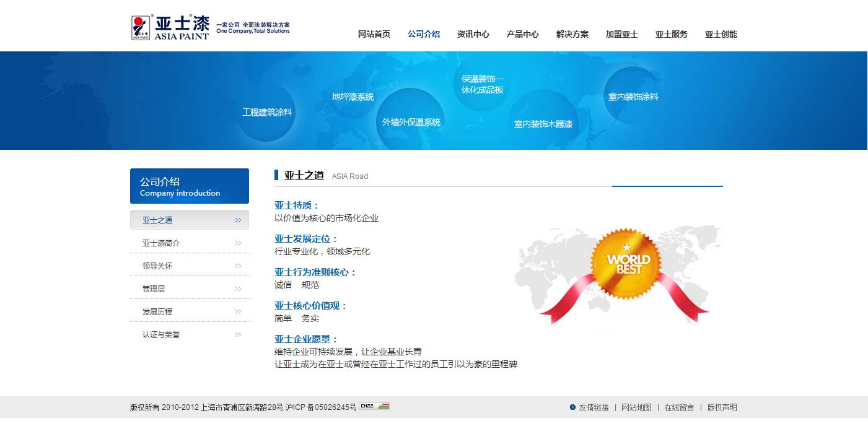Image resolution: width=868 pixels, height=421 pixels.
Task: Click the 工程建筑涂料 bubble
Action: [x=267, y=112]
